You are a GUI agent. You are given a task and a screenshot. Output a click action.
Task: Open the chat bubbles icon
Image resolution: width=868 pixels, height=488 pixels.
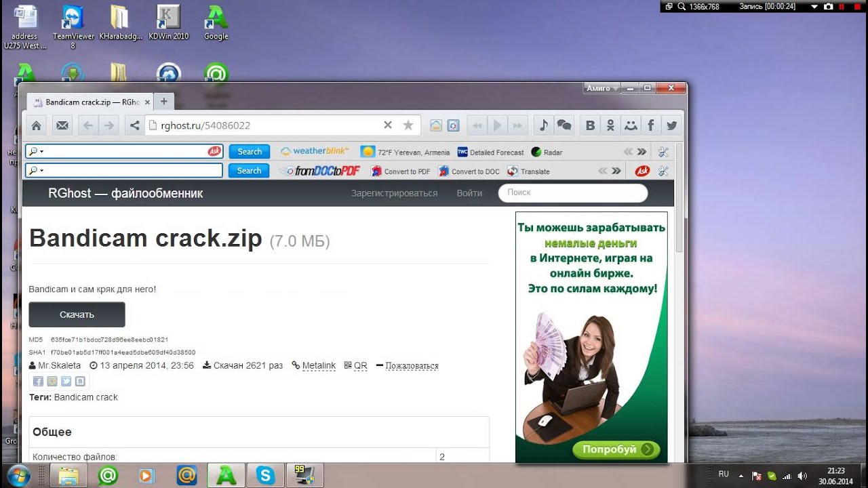click(564, 125)
